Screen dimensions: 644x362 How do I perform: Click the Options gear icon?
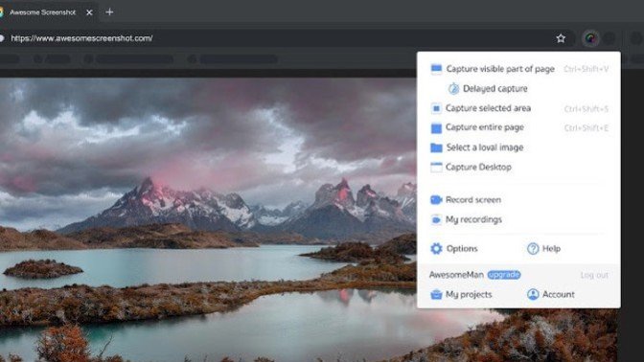pyautogui.click(x=436, y=248)
